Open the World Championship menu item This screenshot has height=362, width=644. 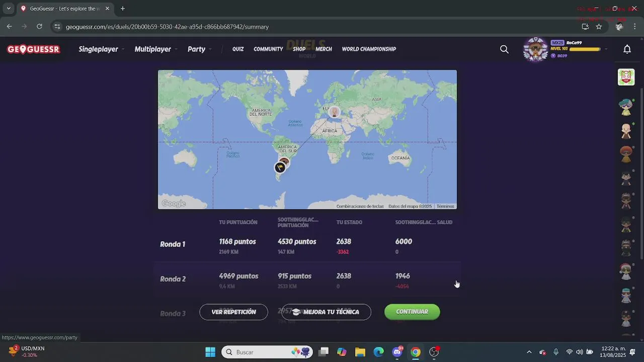click(369, 49)
